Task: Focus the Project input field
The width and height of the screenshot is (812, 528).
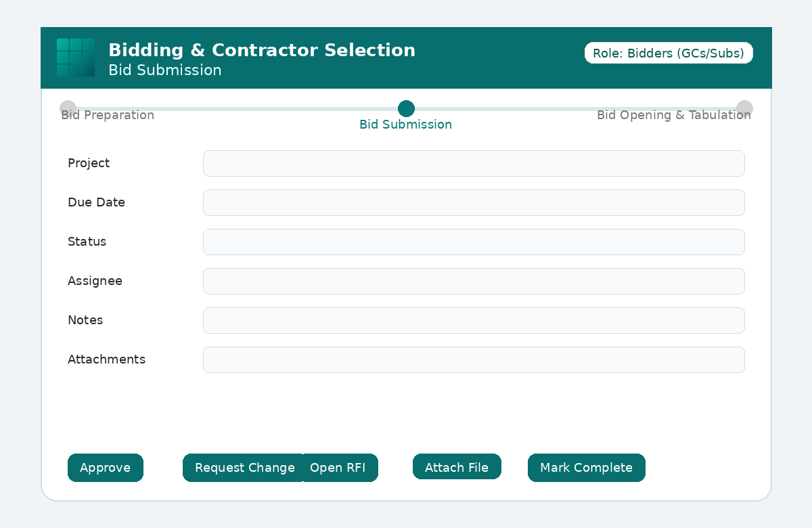Action: point(474,163)
